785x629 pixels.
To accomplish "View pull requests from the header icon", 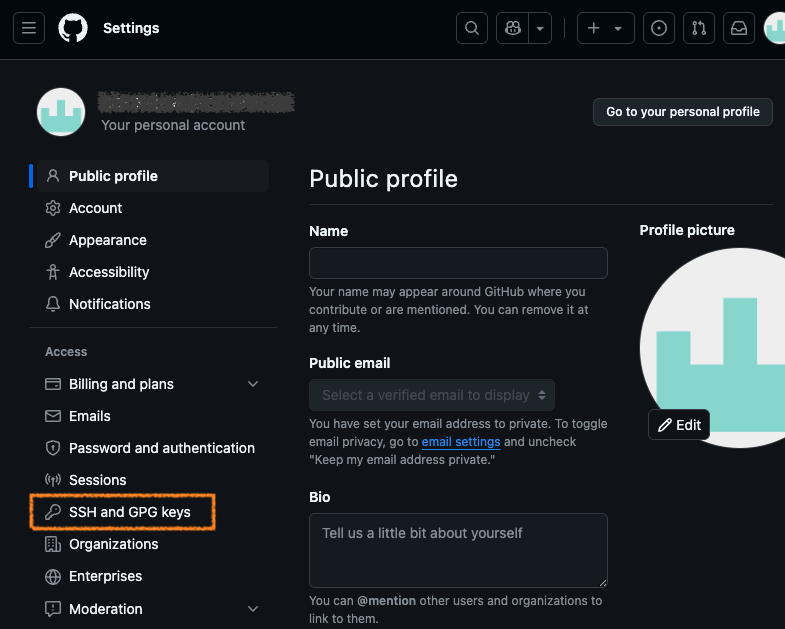I will pos(699,28).
